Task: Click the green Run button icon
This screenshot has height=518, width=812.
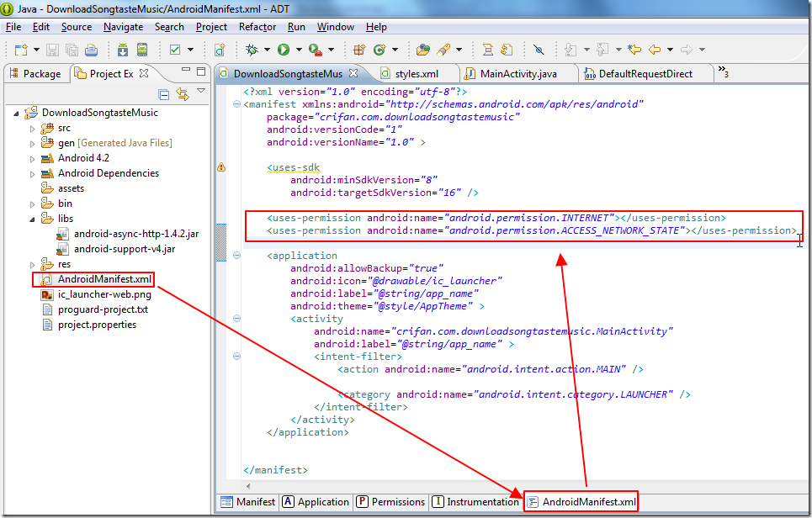Action: pos(284,50)
